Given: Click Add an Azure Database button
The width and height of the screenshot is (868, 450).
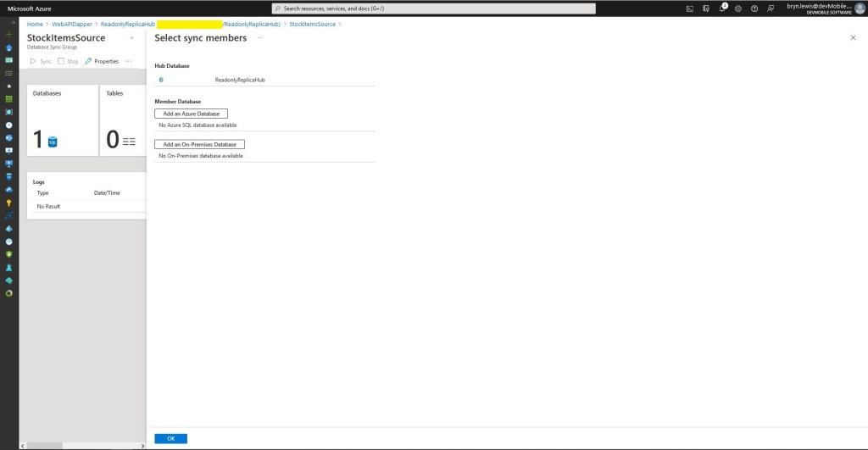Looking at the screenshot, I should (191, 114).
